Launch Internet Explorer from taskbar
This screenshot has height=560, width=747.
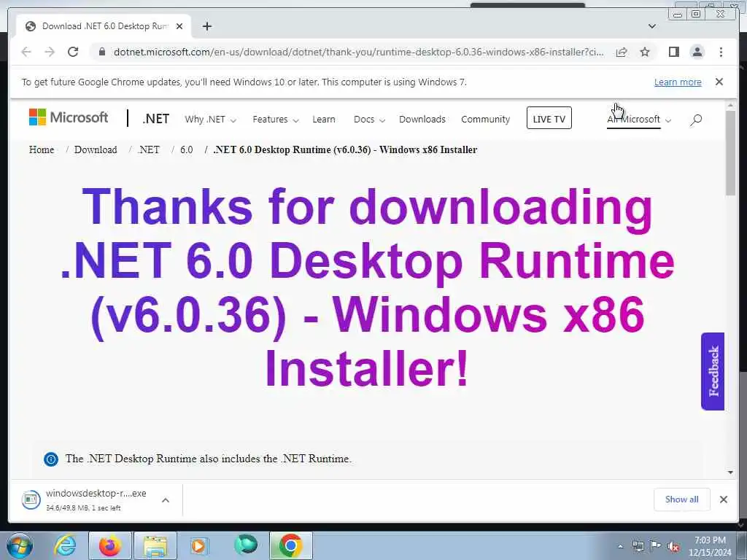pos(65,545)
